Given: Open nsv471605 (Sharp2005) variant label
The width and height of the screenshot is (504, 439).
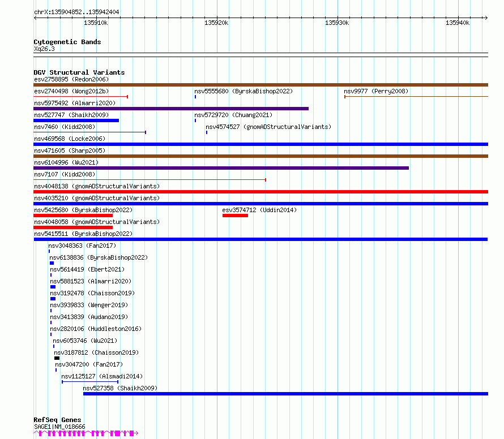Looking at the screenshot, I should coord(70,150).
